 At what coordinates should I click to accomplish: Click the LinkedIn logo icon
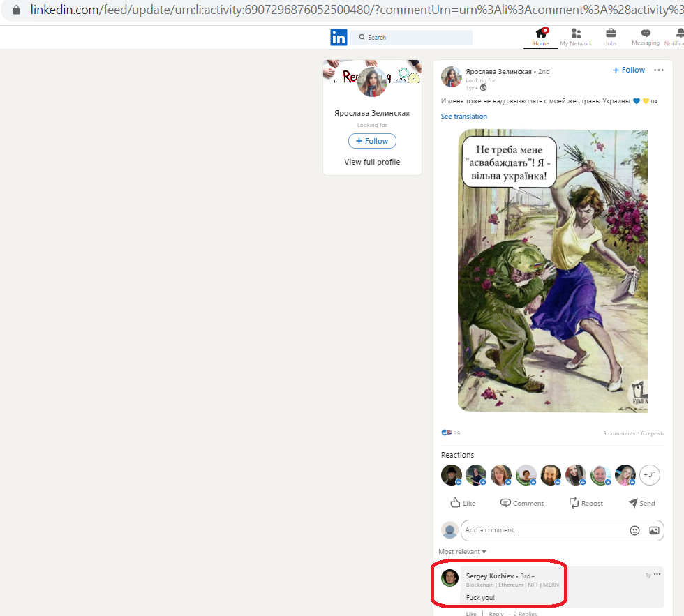(339, 38)
